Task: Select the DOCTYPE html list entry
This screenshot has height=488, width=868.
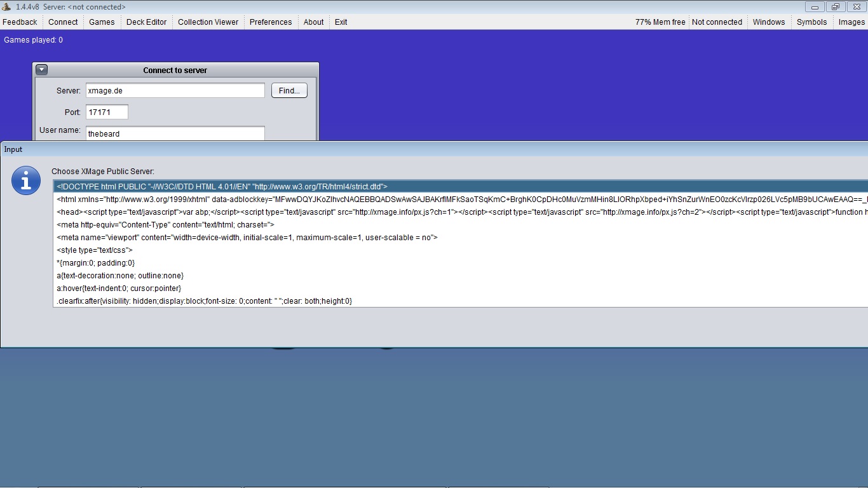Action: tap(222, 187)
